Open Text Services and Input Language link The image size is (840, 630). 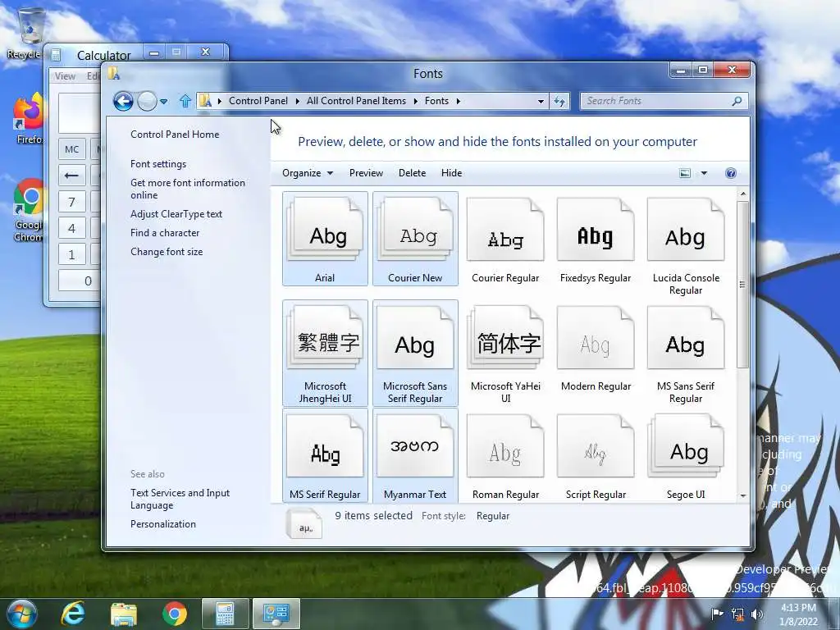pyautogui.click(x=180, y=499)
